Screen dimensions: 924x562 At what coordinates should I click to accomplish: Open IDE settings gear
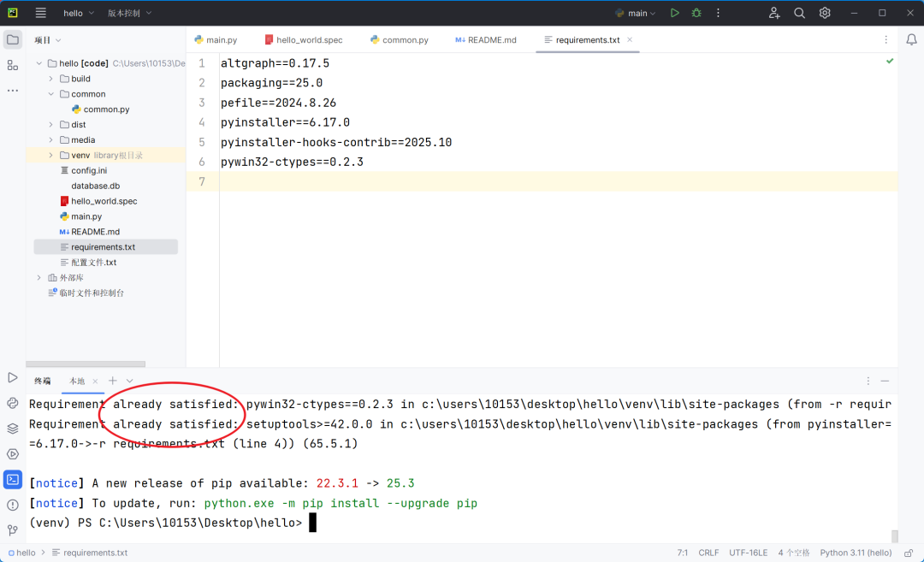[825, 12]
